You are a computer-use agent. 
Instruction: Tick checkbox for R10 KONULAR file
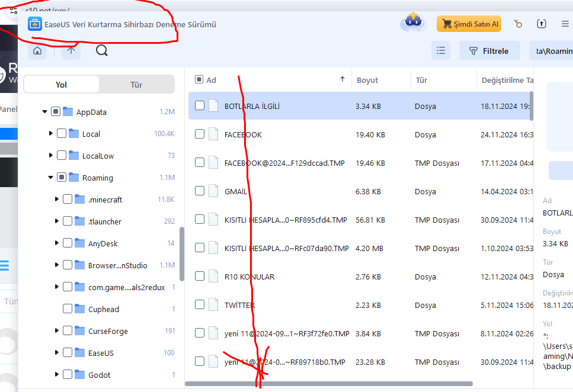200,276
